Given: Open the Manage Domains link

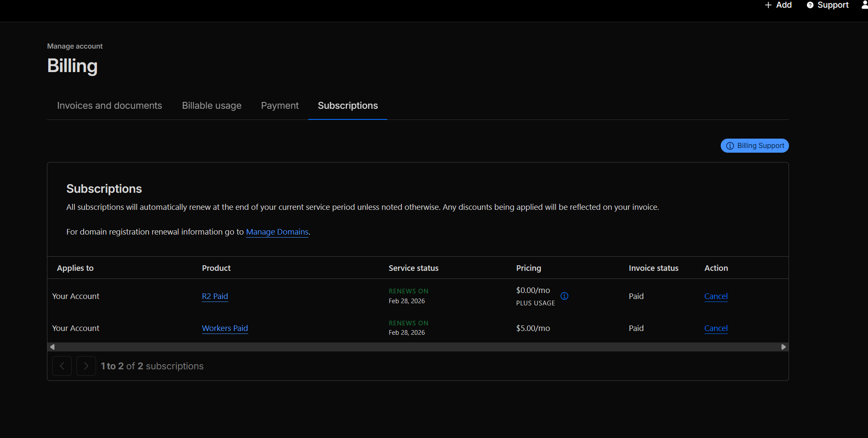Looking at the screenshot, I should click(x=277, y=232).
